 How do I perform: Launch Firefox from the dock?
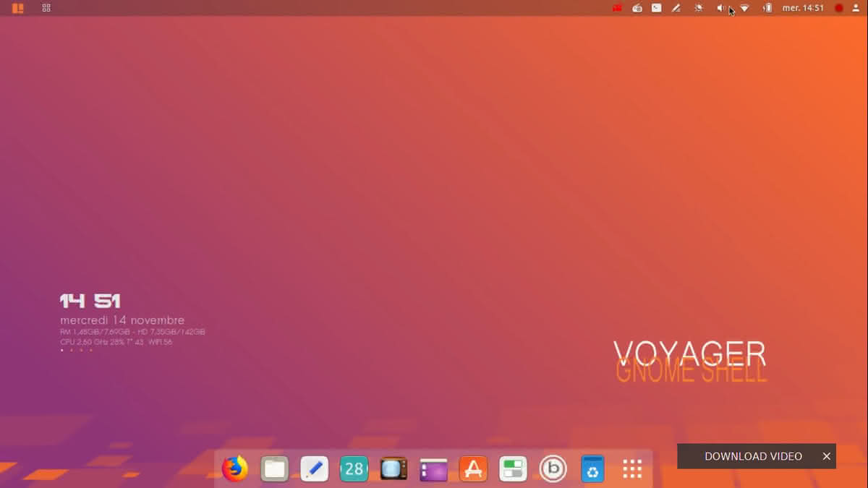tap(234, 469)
